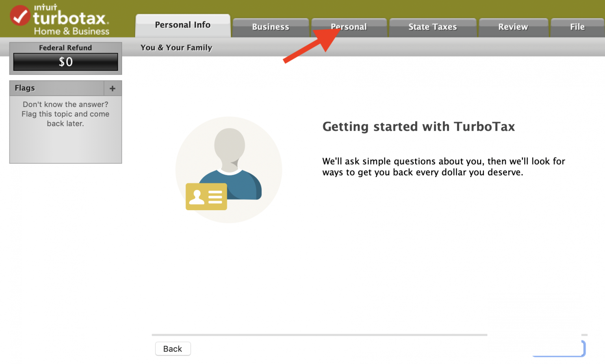Click the Federal Refund label
Image resolution: width=605 pixels, height=364 pixels.
[65, 48]
